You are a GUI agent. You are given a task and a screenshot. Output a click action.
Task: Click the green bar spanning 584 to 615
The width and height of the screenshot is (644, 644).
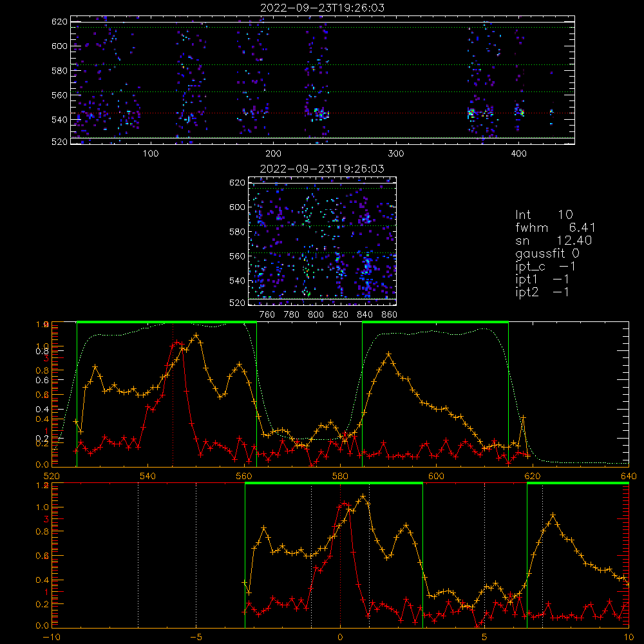[435, 323]
